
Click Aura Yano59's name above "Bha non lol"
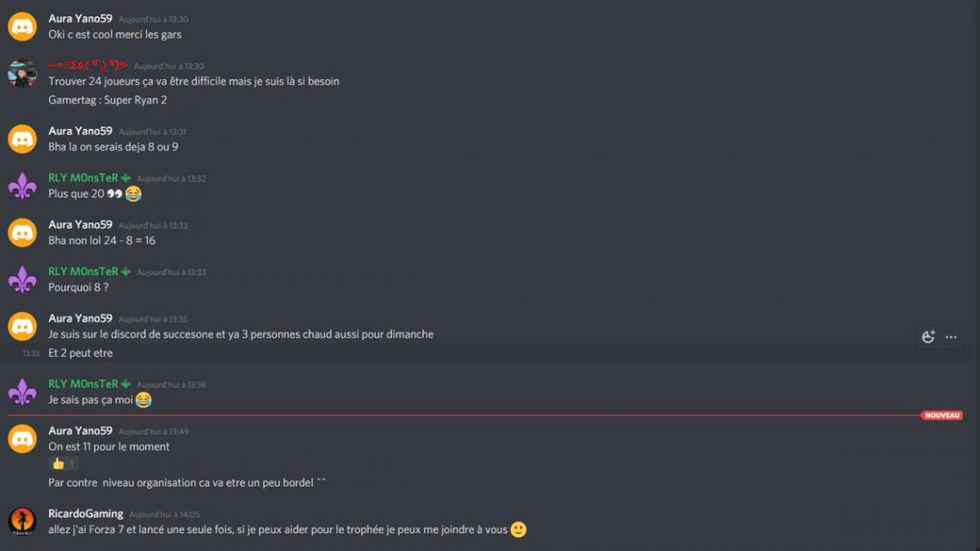click(80, 225)
